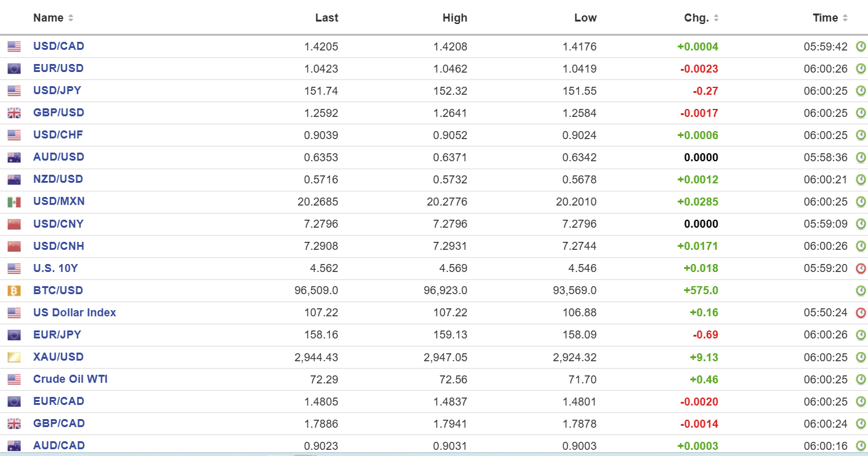The image size is (868, 456).
Task: Click the Mexican flag beside USD/MXN
Action: [14, 202]
